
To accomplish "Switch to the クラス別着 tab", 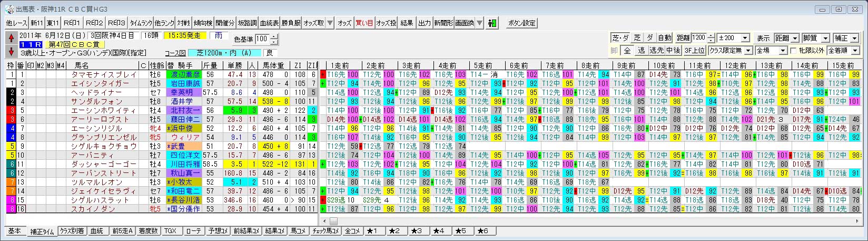I will coord(72,232).
